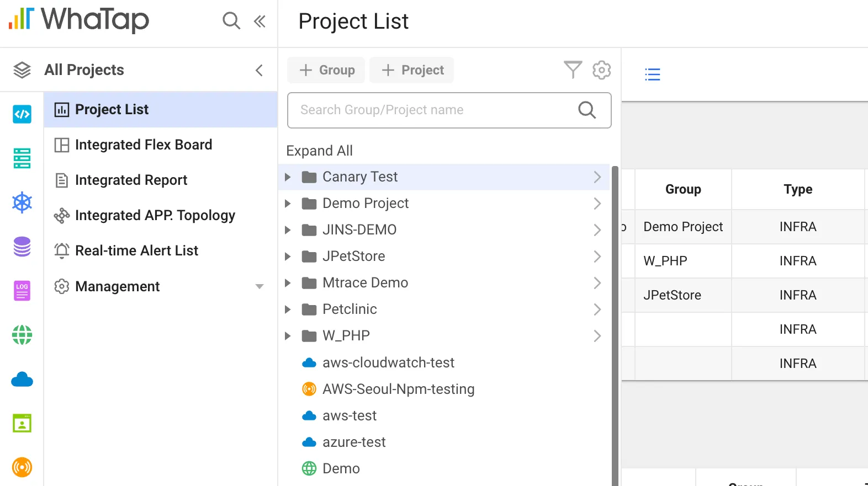Expand the JINS-DEMO group triangle
This screenshot has width=868, height=486.
coord(288,230)
